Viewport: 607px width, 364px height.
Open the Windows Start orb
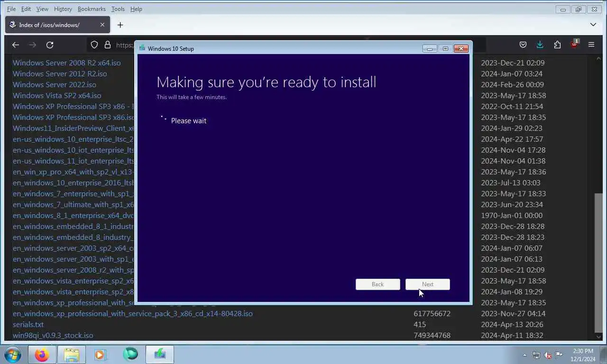tap(13, 355)
